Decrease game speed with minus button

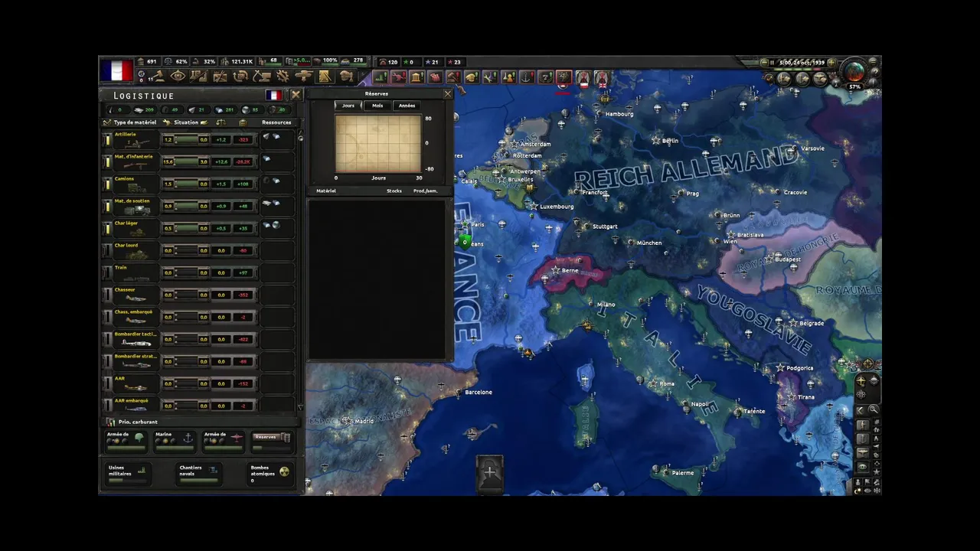click(764, 63)
